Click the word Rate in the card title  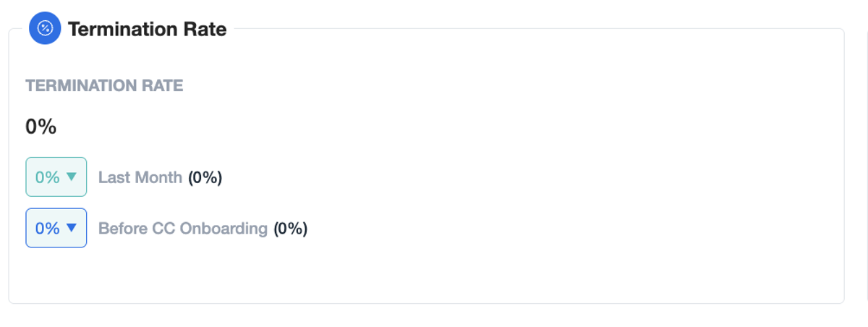203,30
